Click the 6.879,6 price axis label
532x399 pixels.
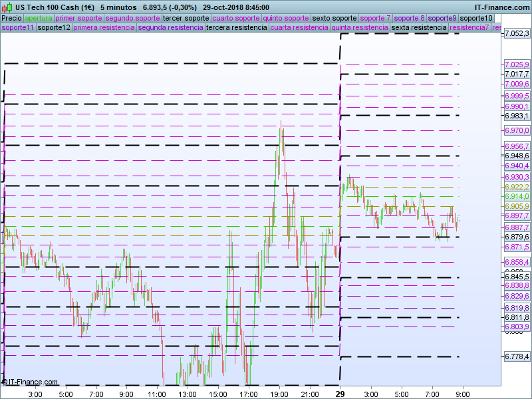517,237
